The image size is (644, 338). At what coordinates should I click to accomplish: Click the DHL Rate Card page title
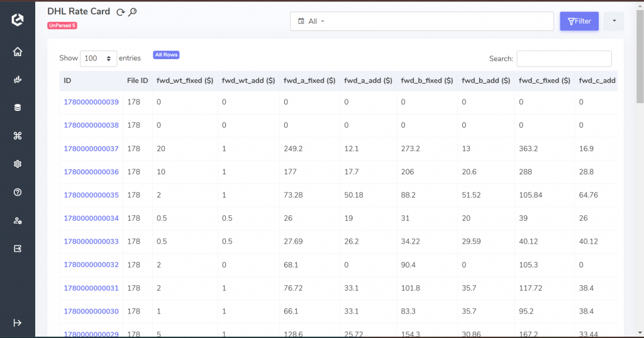tap(79, 11)
